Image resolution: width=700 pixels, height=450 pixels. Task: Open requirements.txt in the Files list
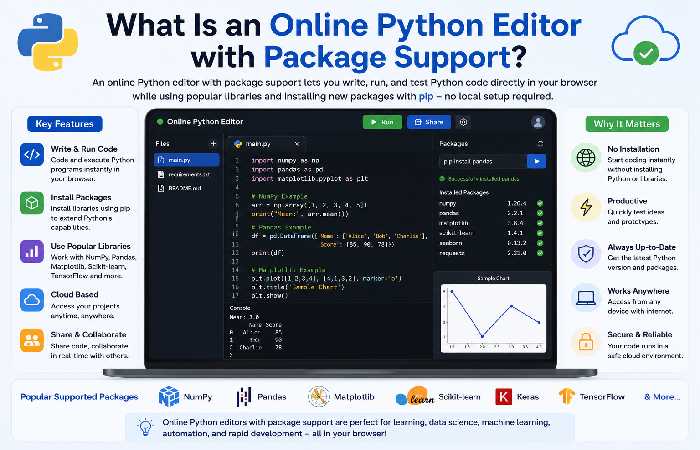(187, 174)
